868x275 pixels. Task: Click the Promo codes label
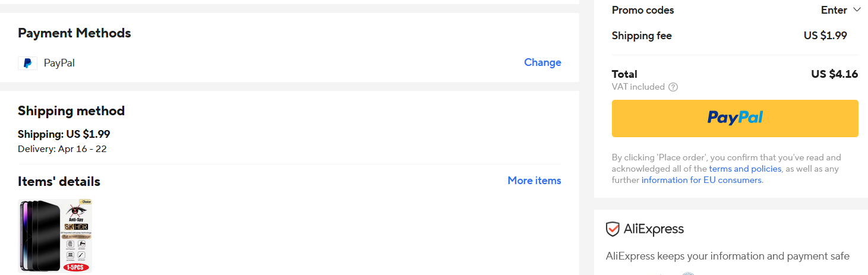643,10
